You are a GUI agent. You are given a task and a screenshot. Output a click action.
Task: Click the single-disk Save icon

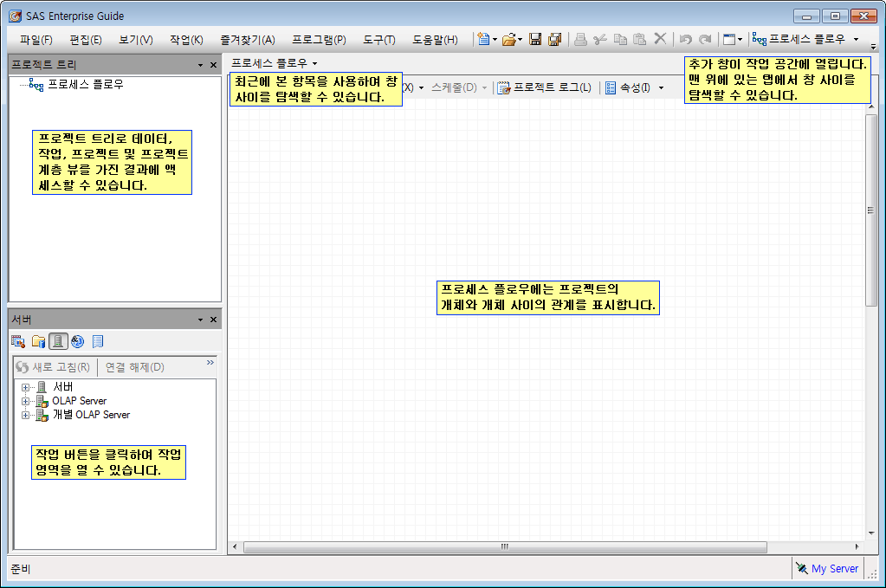point(535,39)
